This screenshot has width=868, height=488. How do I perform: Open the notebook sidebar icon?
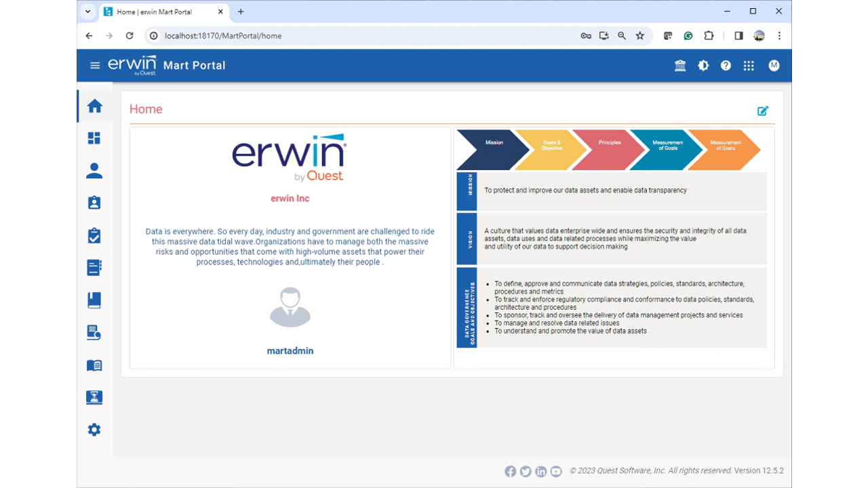(94, 268)
